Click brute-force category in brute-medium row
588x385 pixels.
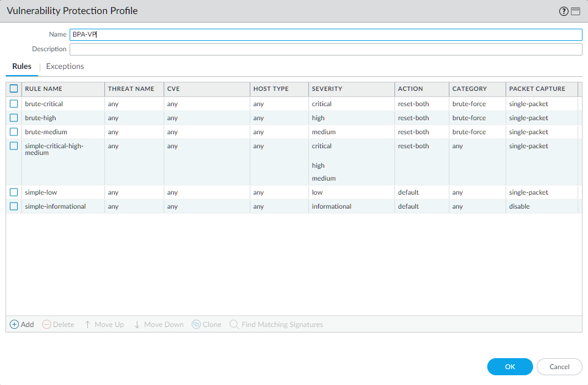(469, 132)
